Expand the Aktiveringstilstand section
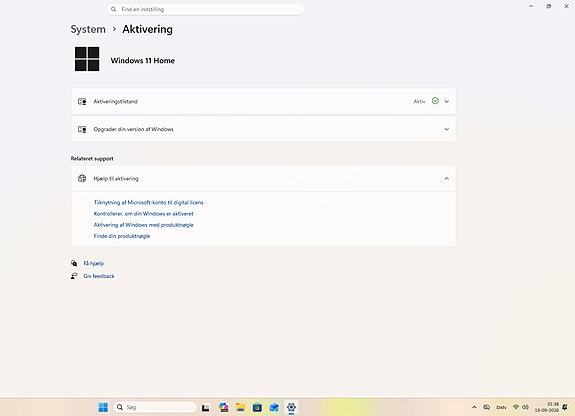The width and height of the screenshot is (575, 416). [x=264, y=101]
